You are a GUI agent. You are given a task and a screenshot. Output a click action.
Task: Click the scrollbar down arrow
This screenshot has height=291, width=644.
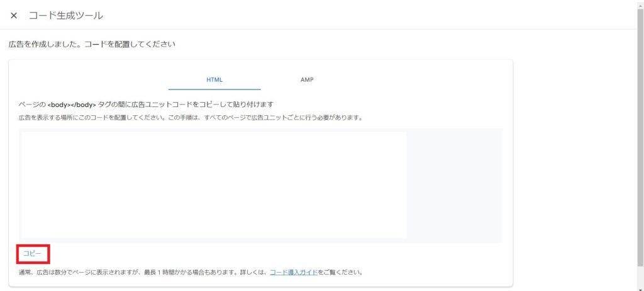[x=640, y=287]
